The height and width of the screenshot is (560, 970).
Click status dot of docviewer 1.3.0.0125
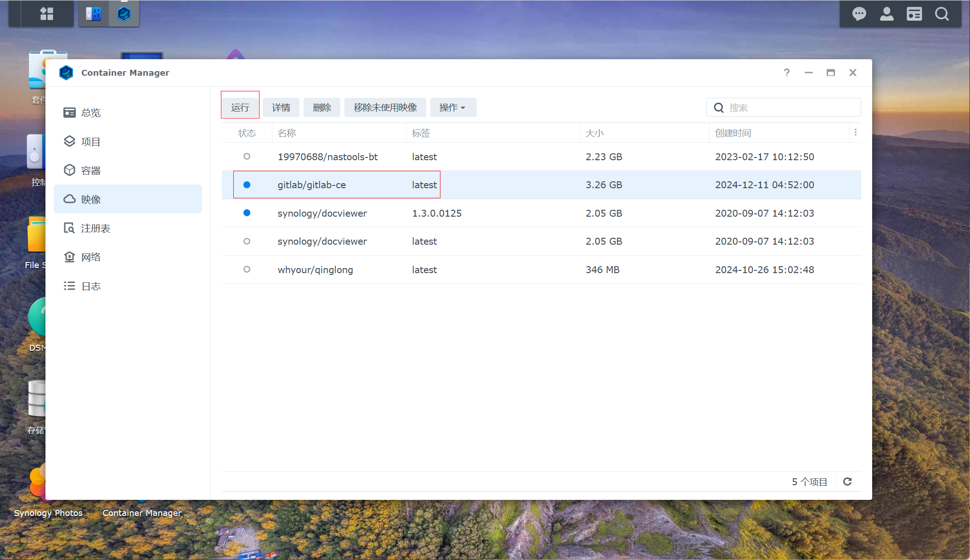pyautogui.click(x=247, y=213)
